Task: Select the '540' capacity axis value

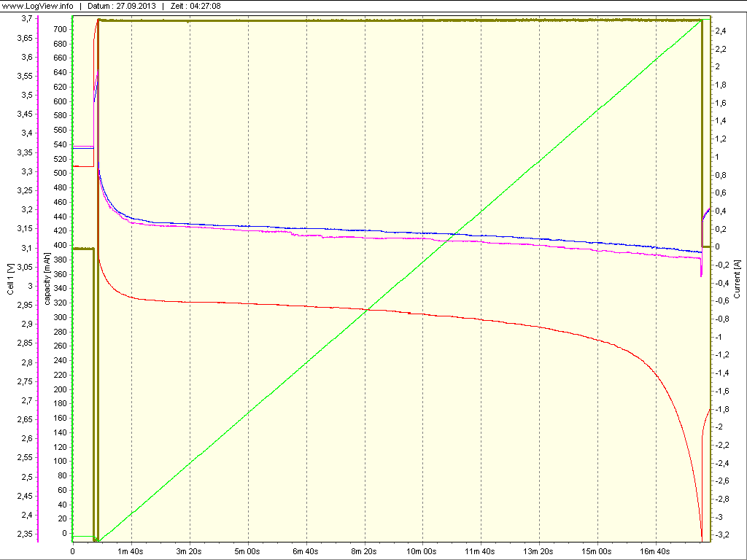Action: (60, 145)
